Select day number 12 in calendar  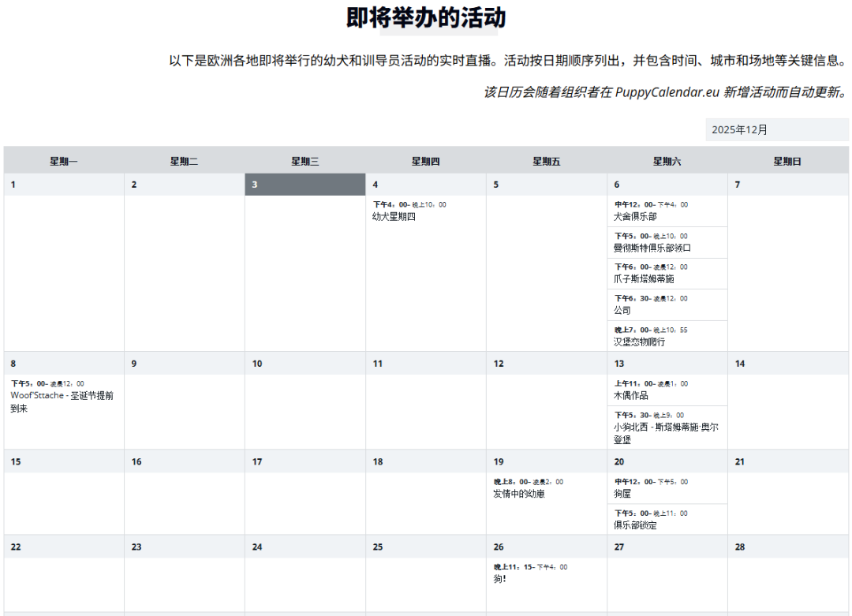pyautogui.click(x=499, y=364)
